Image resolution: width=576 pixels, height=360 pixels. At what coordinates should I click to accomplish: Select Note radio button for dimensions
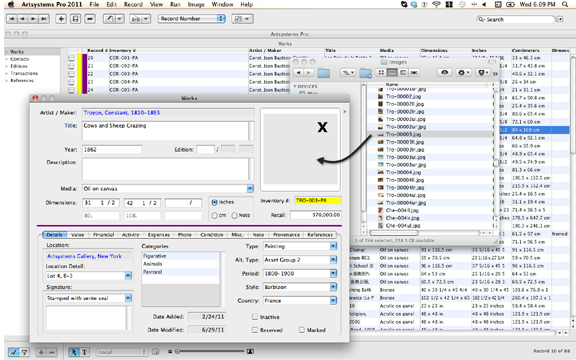point(234,216)
